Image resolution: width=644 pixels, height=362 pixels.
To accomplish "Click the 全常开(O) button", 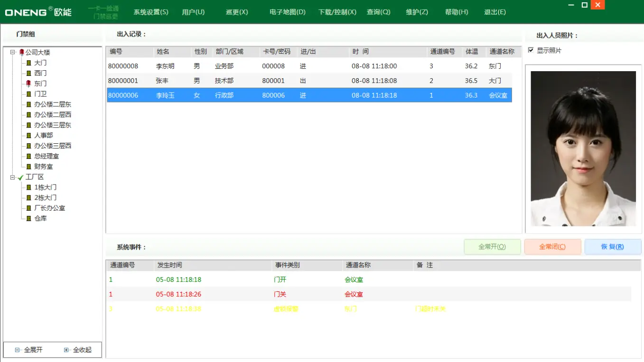I will click(x=492, y=246).
